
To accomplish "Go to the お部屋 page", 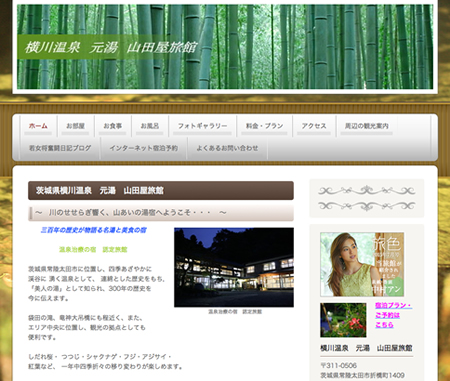I will [75, 126].
